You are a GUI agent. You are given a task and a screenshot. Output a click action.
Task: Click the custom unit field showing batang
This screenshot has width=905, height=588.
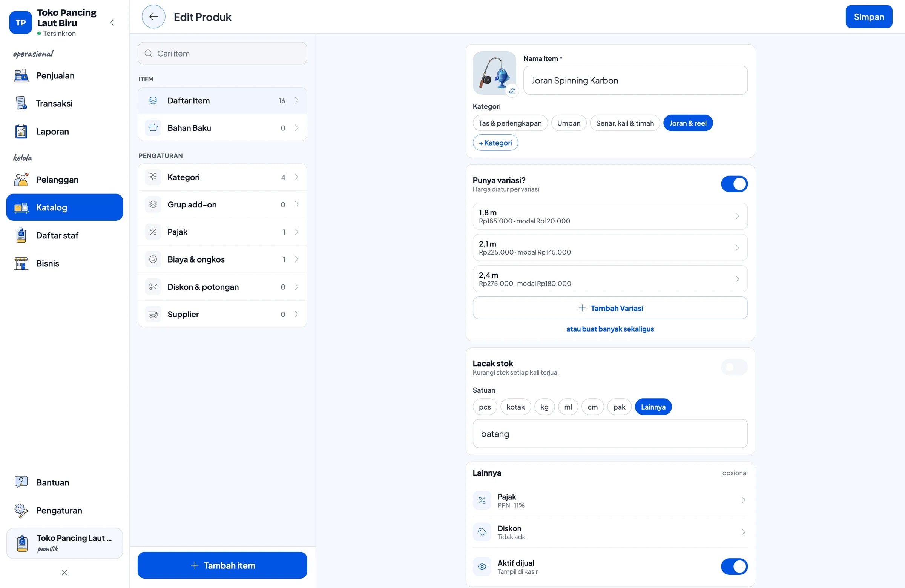[x=610, y=434]
